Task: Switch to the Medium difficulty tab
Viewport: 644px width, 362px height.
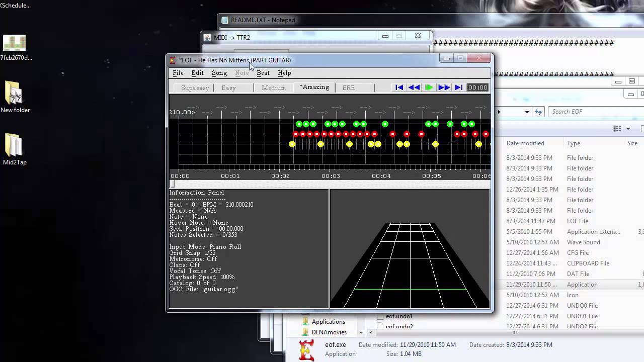Action: pos(274,87)
